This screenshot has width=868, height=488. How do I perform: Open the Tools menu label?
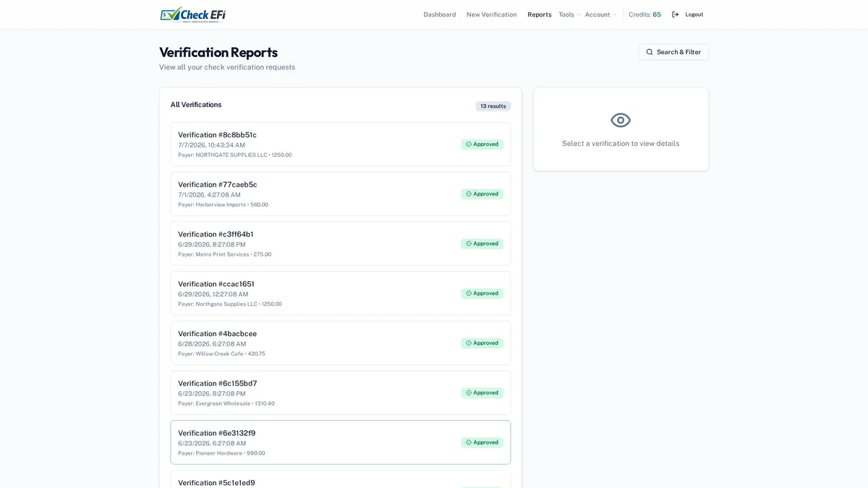pos(566,14)
